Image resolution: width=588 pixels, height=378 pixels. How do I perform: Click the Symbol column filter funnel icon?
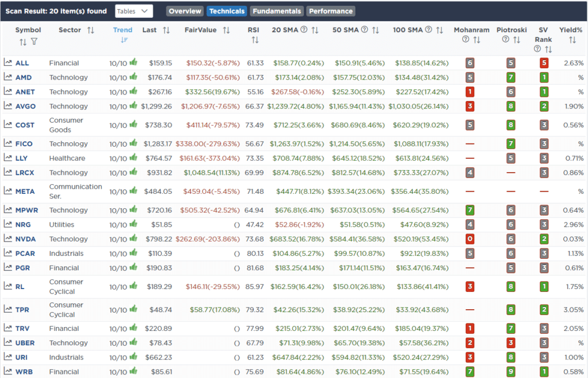[34, 41]
